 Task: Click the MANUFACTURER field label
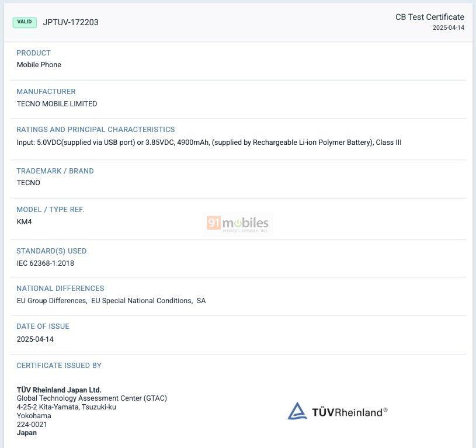coord(46,91)
